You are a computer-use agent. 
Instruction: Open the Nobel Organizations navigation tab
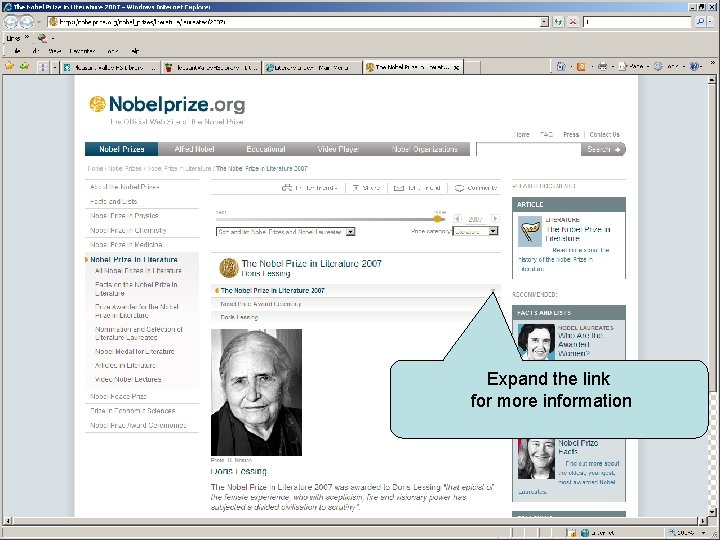[424, 149]
